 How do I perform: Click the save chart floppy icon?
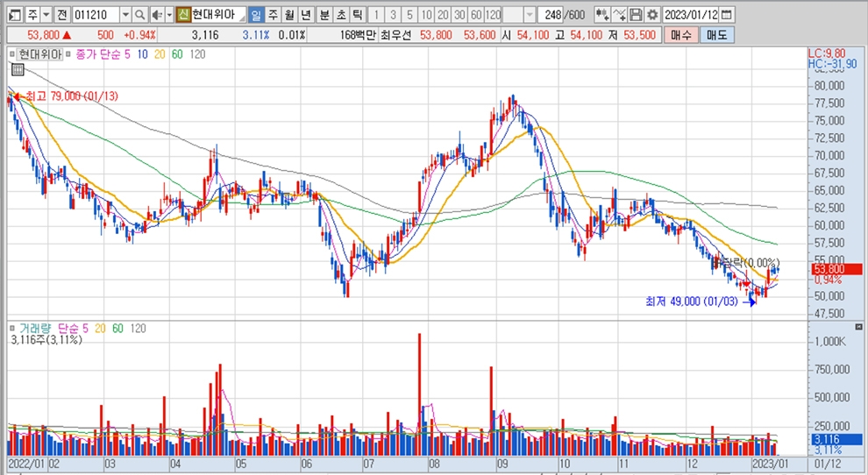click(x=636, y=15)
